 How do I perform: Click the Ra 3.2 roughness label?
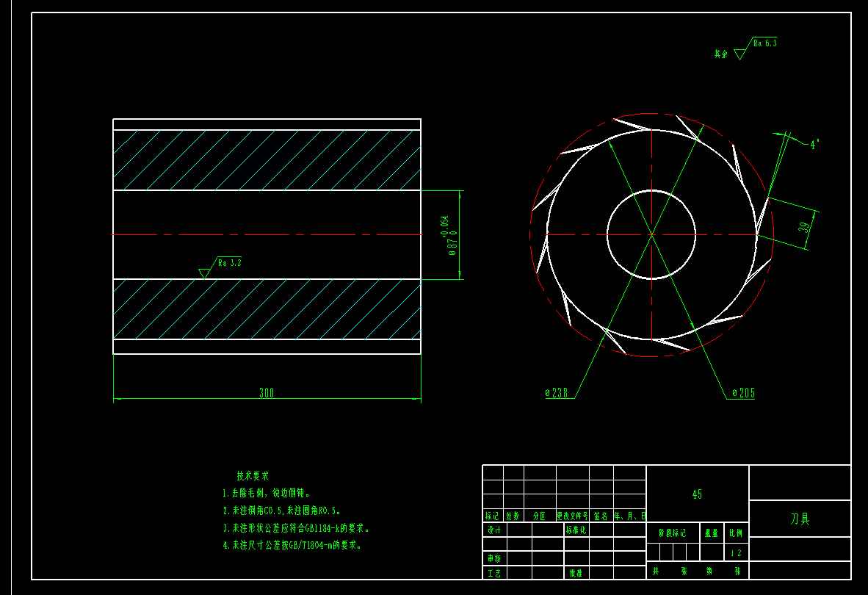[x=230, y=262]
